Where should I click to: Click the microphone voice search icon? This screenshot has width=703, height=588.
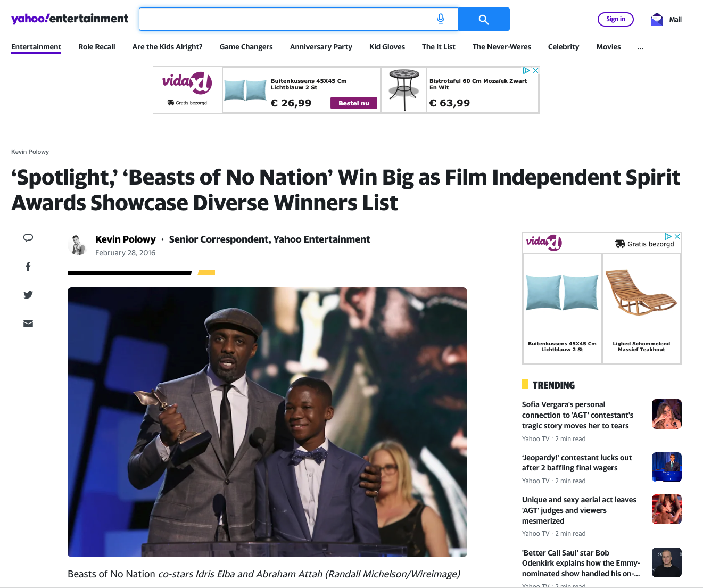(440, 19)
